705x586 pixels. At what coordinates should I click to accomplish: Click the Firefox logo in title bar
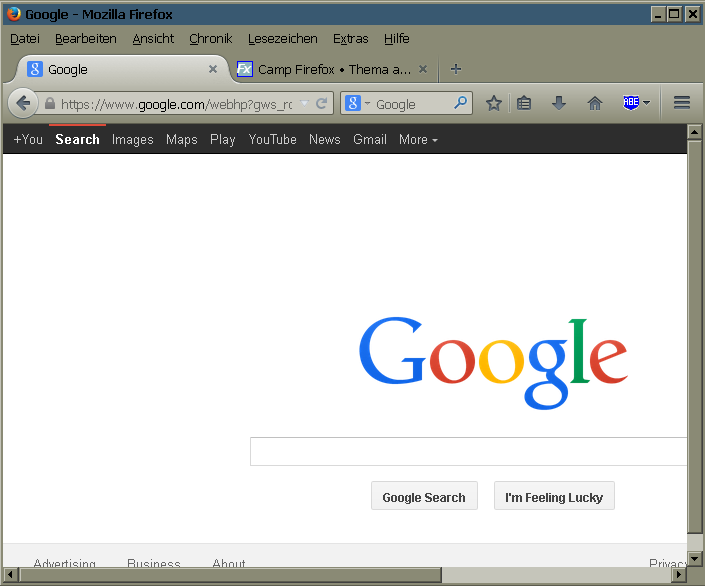click(x=13, y=14)
